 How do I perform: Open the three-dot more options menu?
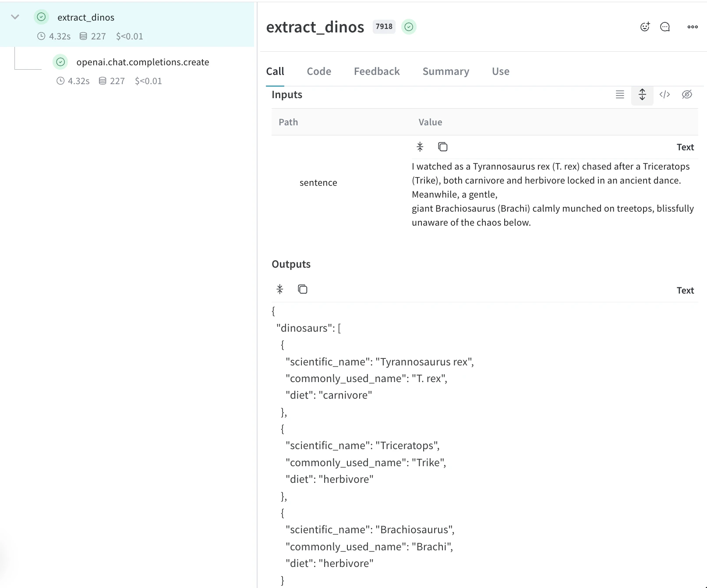(693, 27)
